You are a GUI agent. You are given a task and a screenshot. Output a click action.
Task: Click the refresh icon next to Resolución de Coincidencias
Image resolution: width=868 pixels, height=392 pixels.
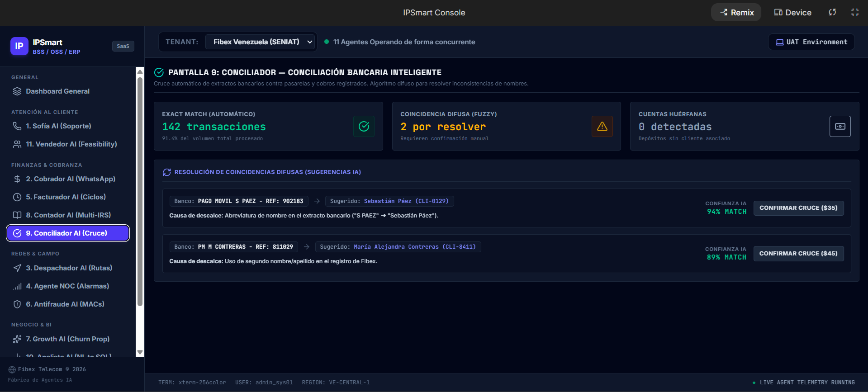167,172
